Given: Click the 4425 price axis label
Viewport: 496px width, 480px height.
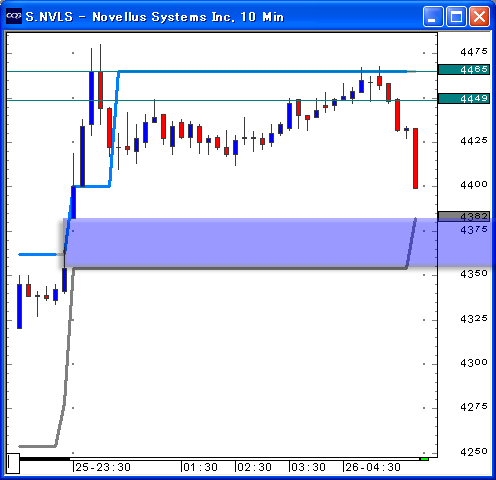Looking at the screenshot, I should (x=474, y=140).
